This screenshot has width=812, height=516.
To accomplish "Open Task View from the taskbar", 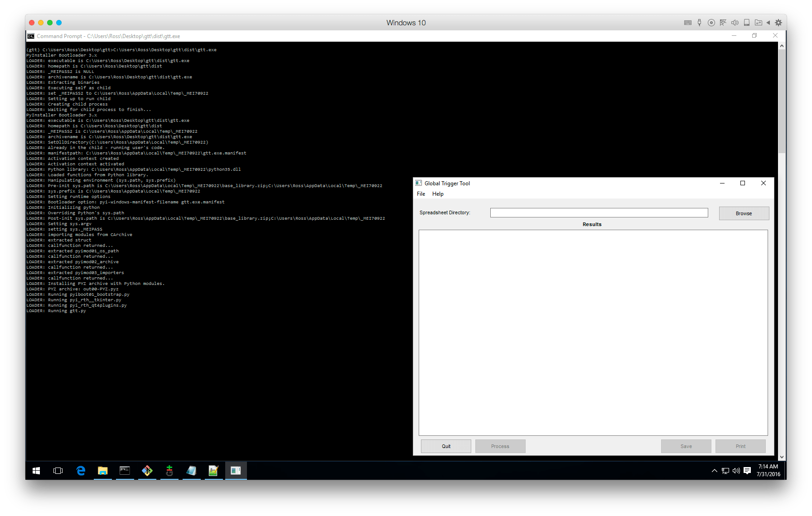I will (58, 471).
